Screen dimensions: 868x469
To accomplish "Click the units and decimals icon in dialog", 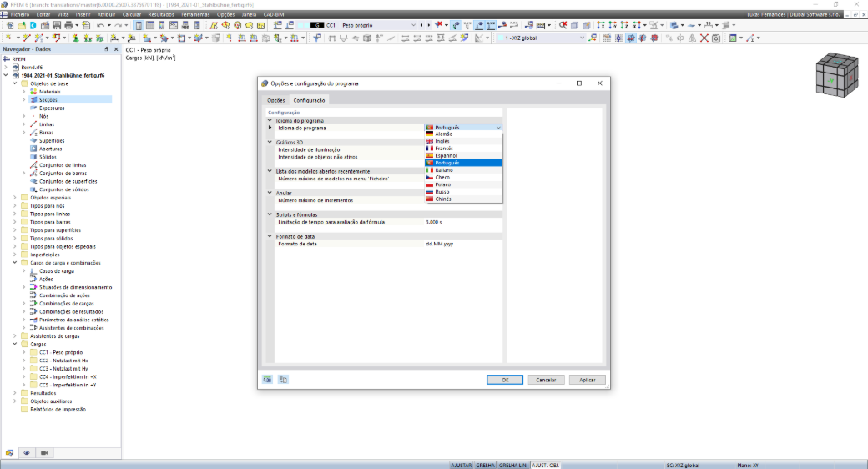I will coord(267,380).
